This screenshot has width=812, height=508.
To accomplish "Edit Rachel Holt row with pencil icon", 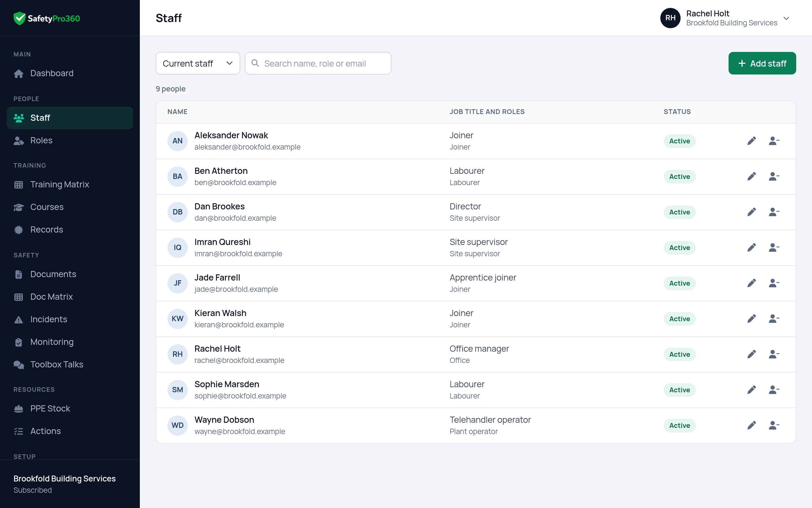I will tap(752, 354).
